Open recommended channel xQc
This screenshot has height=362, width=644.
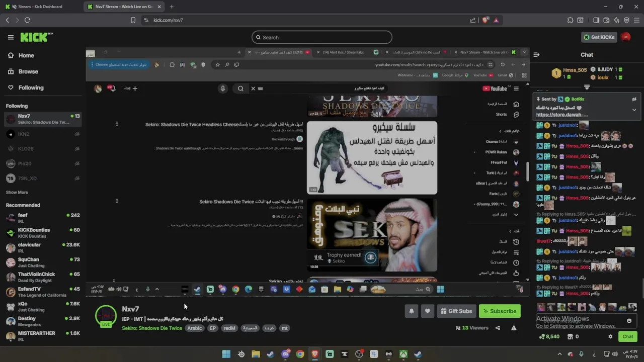(43, 307)
